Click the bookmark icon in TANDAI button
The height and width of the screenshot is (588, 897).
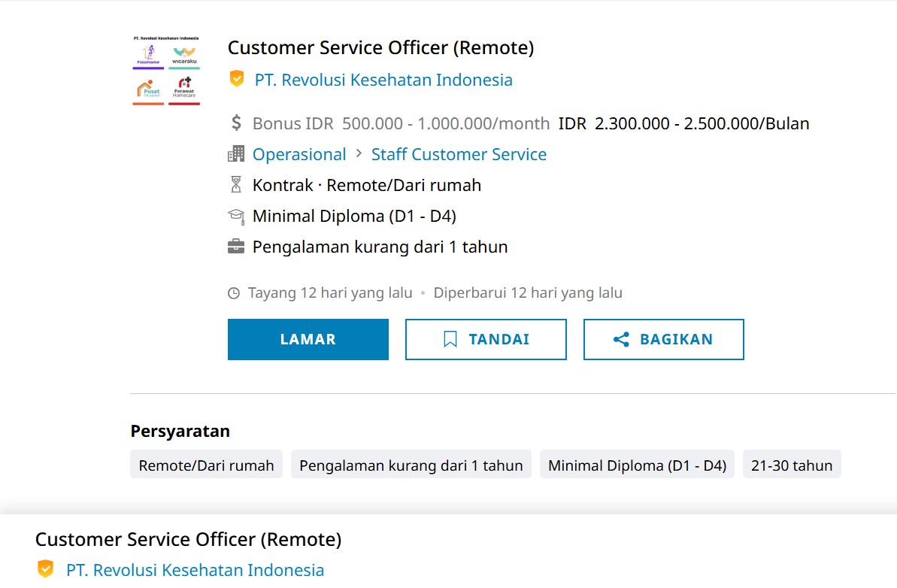(450, 339)
